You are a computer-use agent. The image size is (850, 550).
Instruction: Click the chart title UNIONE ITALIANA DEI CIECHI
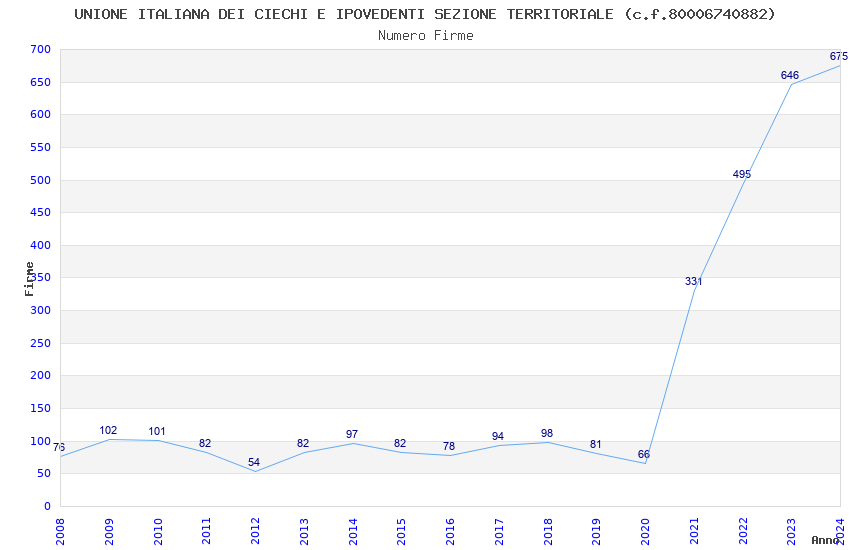[x=424, y=14]
